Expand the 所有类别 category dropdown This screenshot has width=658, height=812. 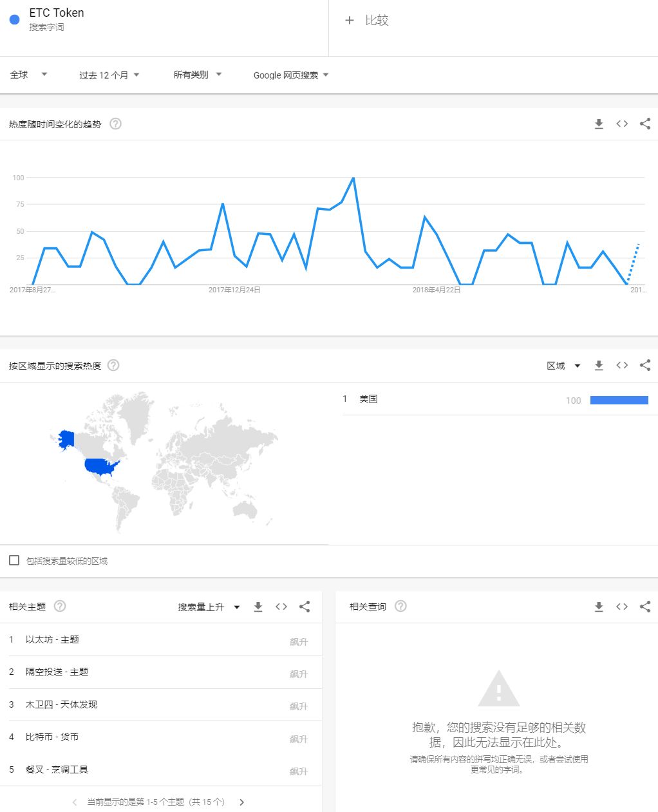[x=197, y=75]
